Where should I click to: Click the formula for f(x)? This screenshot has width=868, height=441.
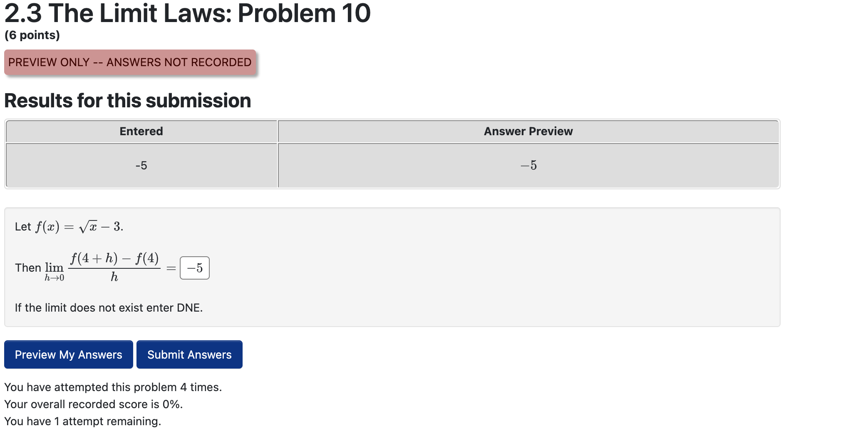(68, 226)
